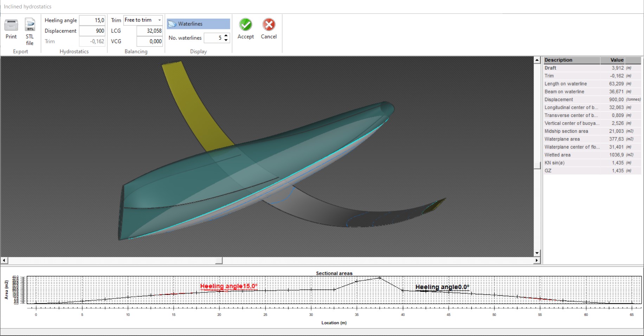Open the Trim mode dropdown

point(160,20)
